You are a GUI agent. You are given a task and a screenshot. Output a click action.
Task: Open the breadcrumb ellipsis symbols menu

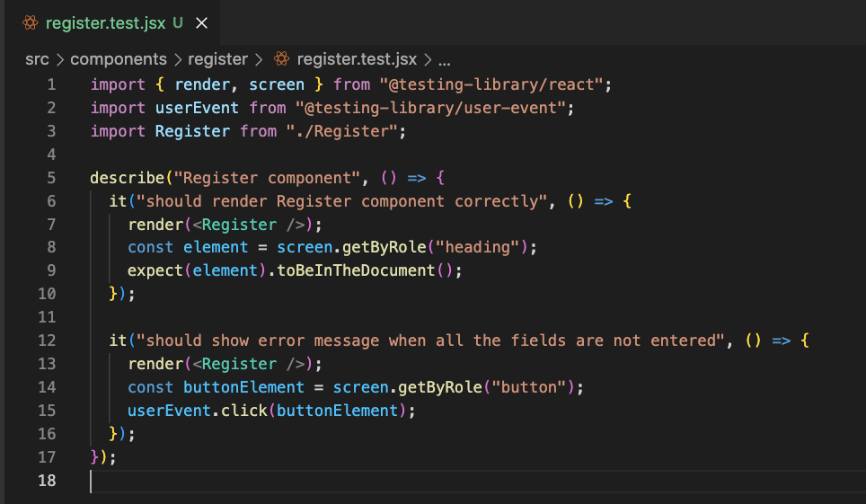[x=445, y=59]
